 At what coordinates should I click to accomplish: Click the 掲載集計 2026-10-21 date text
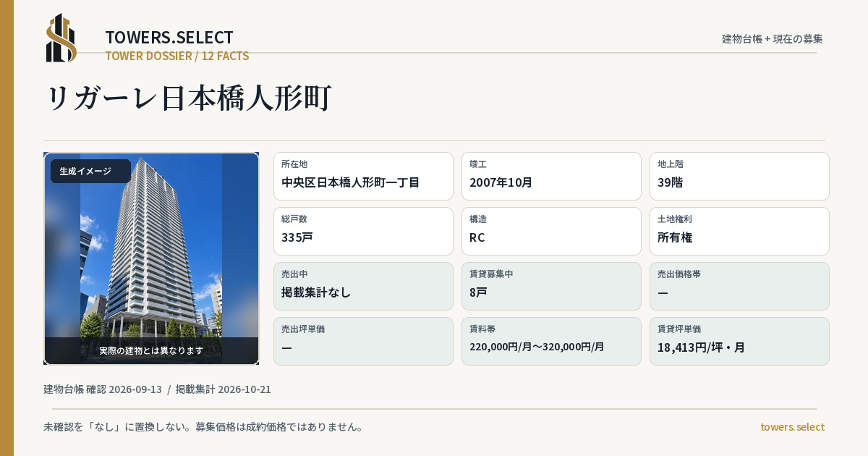[223, 389]
